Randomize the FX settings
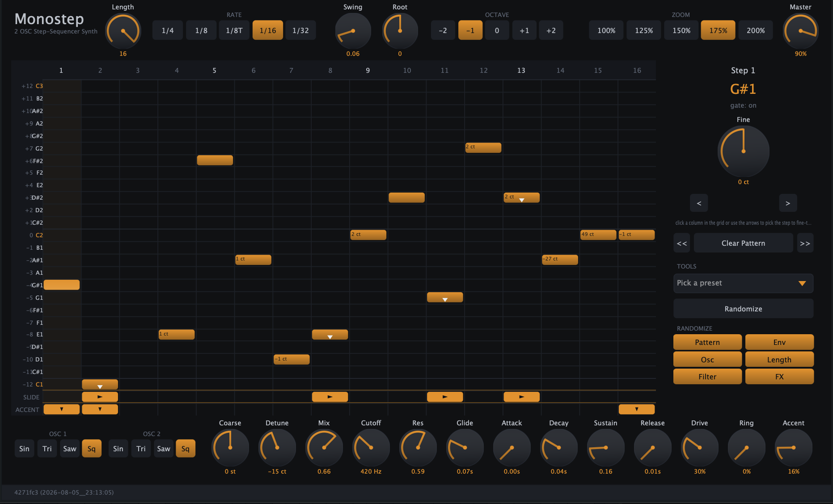The width and height of the screenshot is (833, 504). 779,377
